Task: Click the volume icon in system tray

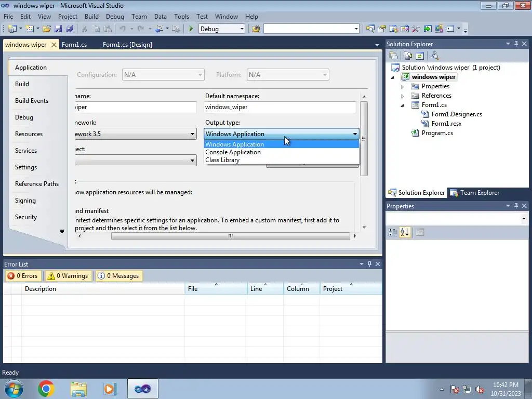Action: tap(480, 390)
